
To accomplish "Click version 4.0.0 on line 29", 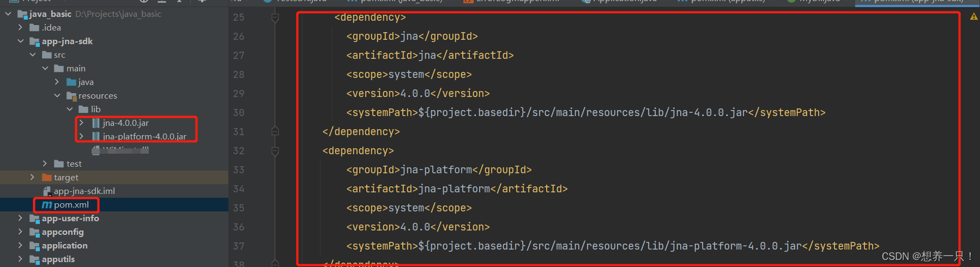I will [418, 94].
